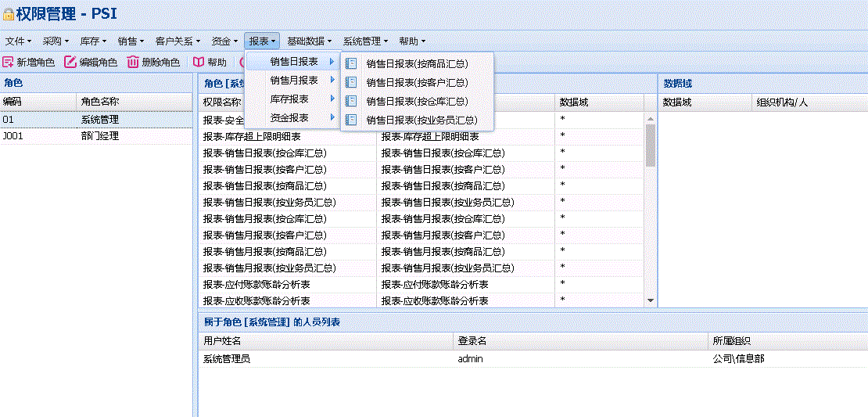Click the 帮助 toolbar button label
Viewport: 868px width, 417px height.
point(217,63)
